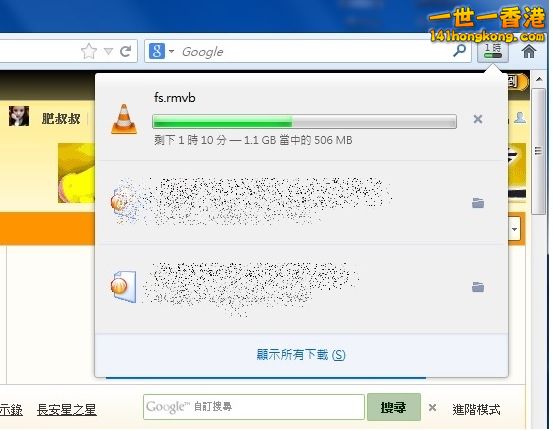Click the magnifier search icon
The image size is (553, 431).
click(459, 51)
